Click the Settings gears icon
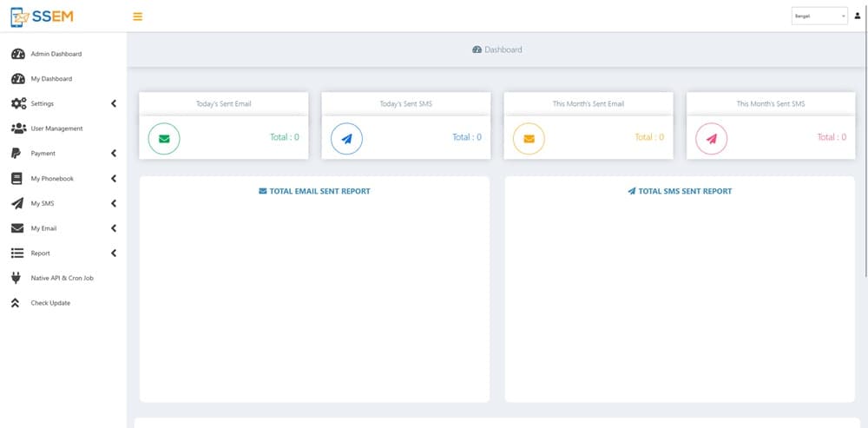Viewport: 868px width, 428px height. [17, 104]
